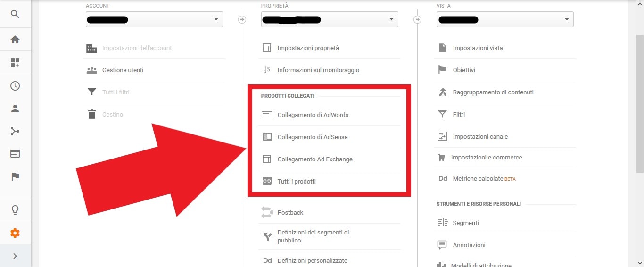Image resolution: width=644 pixels, height=267 pixels.
Task: Open Impostazioni proprietà
Action: point(308,48)
